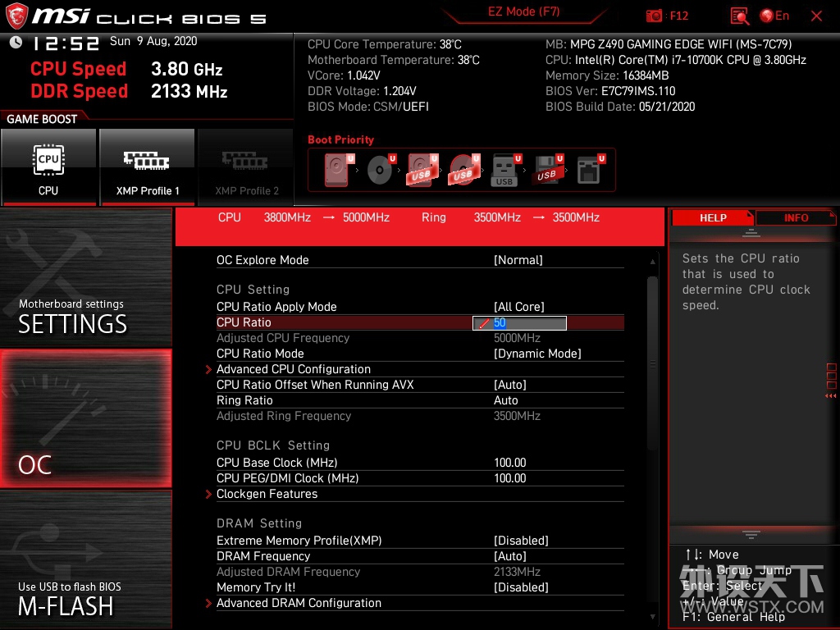Click the RAM module icon of XMP Profile 2
840x630 pixels.
point(245,160)
